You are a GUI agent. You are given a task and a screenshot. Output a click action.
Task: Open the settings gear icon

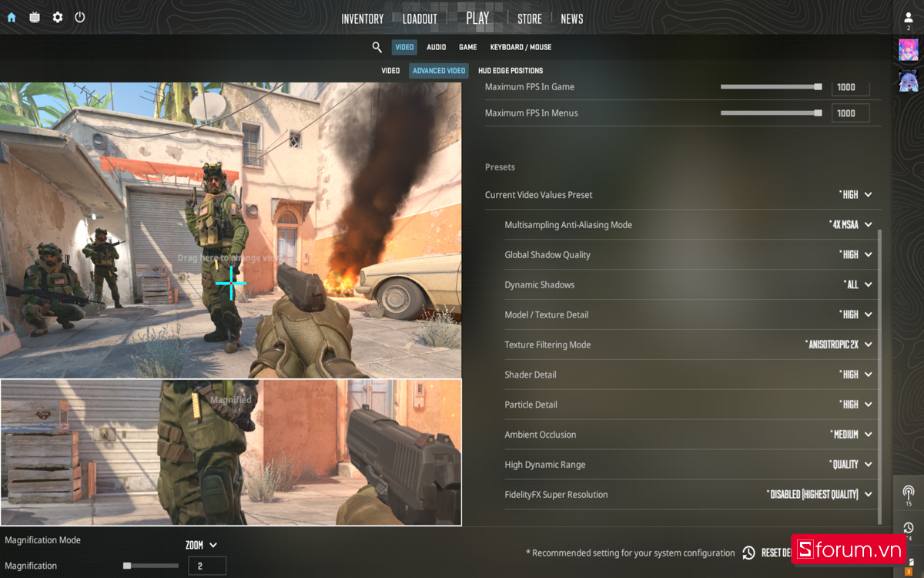58,17
